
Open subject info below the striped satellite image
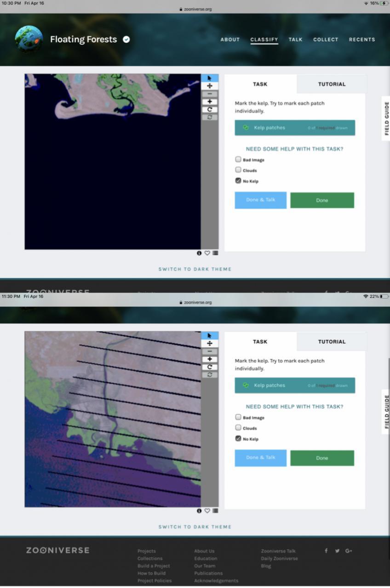[199, 511]
